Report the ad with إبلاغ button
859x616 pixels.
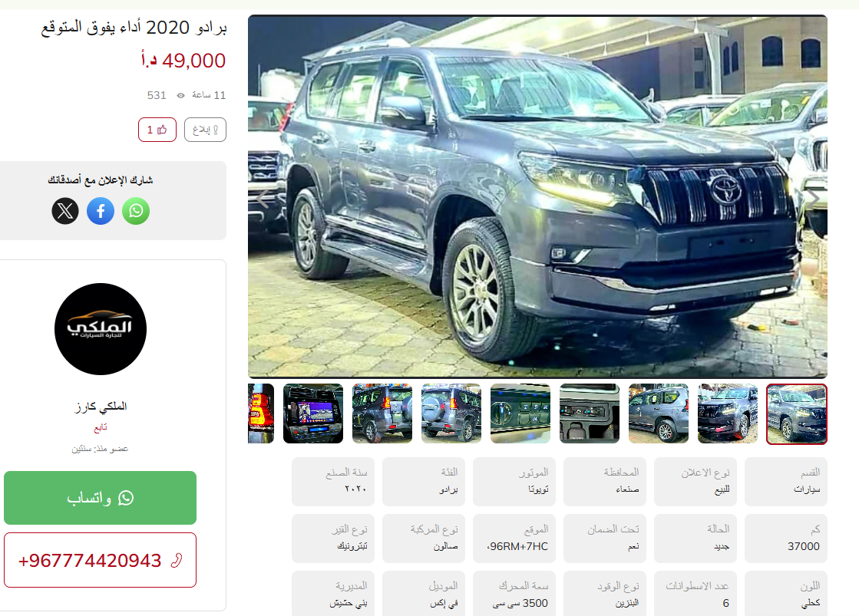[x=206, y=130]
